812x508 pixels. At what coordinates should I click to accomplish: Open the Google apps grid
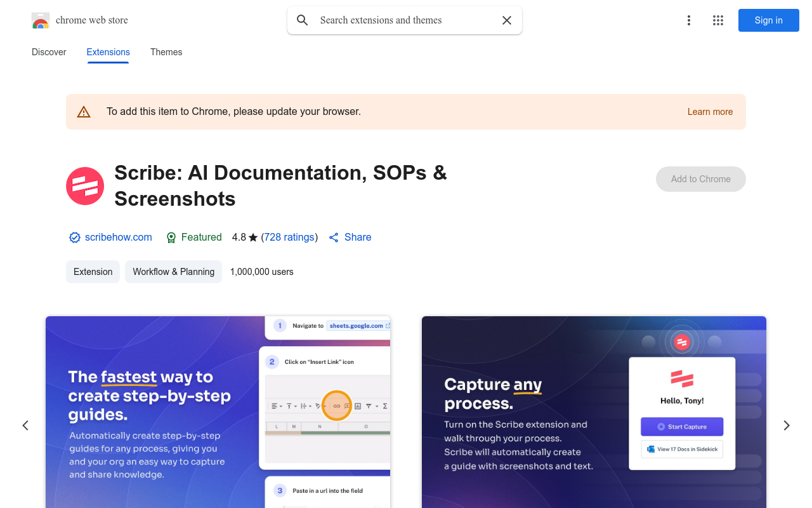coord(718,20)
